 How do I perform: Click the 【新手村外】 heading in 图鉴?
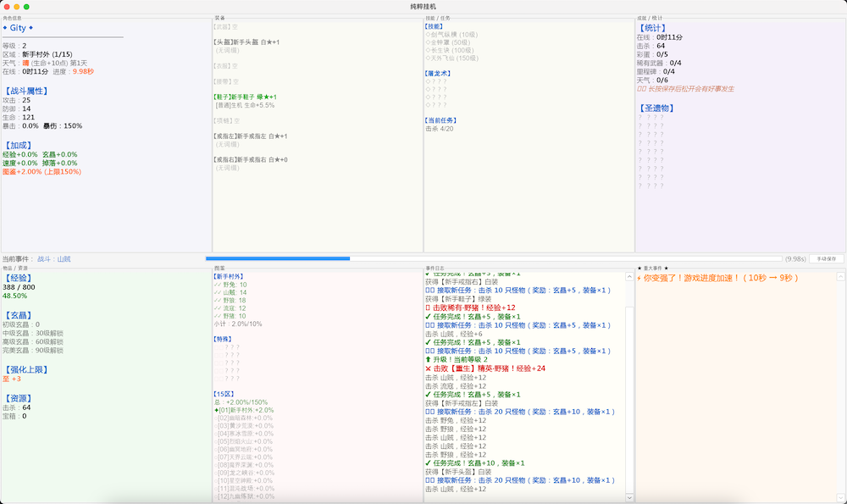click(x=229, y=277)
